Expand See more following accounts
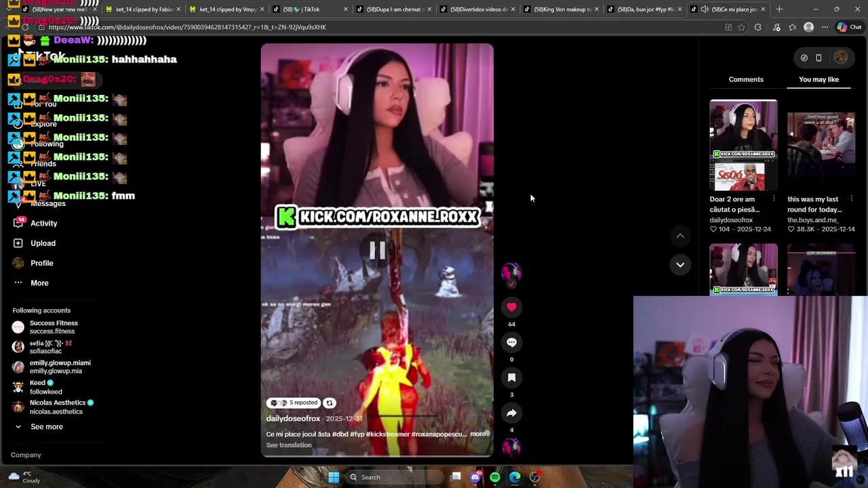This screenshot has width=868, height=488. (46, 426)
